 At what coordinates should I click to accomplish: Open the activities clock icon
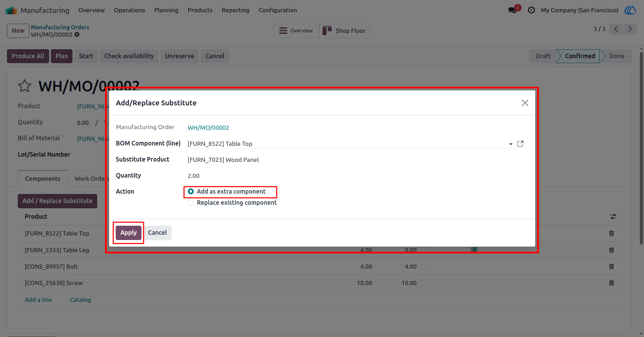(531, 10)
